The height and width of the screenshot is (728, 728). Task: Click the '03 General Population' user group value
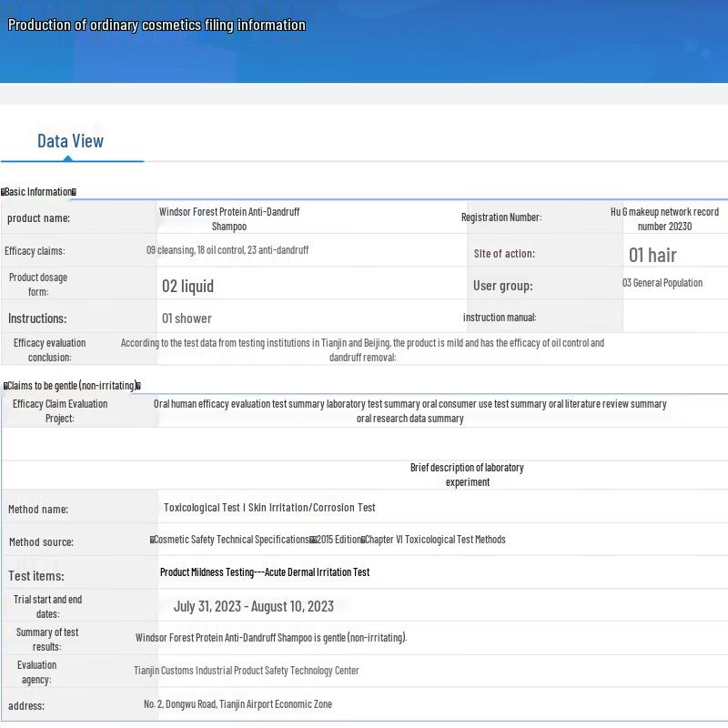662,283
